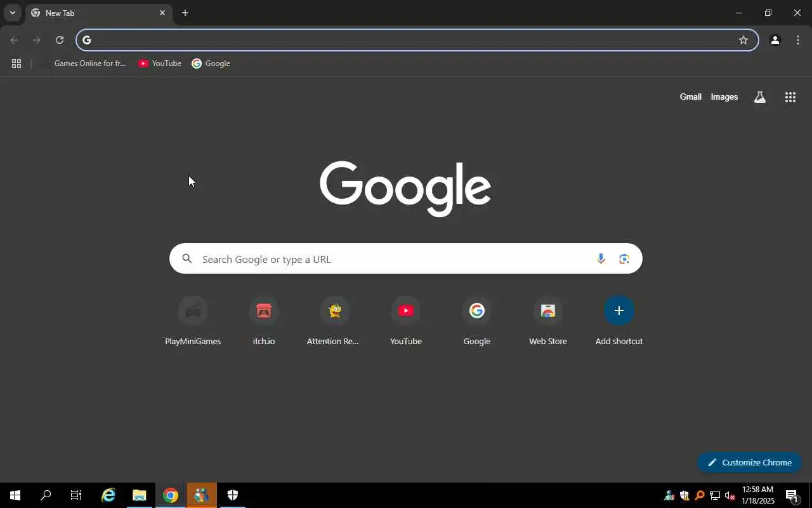Screen dimensions: 812x508
Task: Open the highlighted orange app in the taskbar
Action: coord(201,495)
